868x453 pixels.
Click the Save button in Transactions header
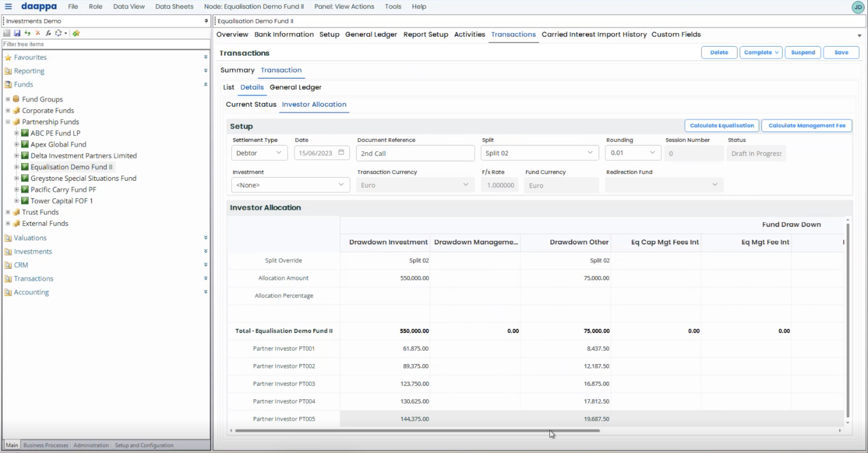(x=841, y=52)
